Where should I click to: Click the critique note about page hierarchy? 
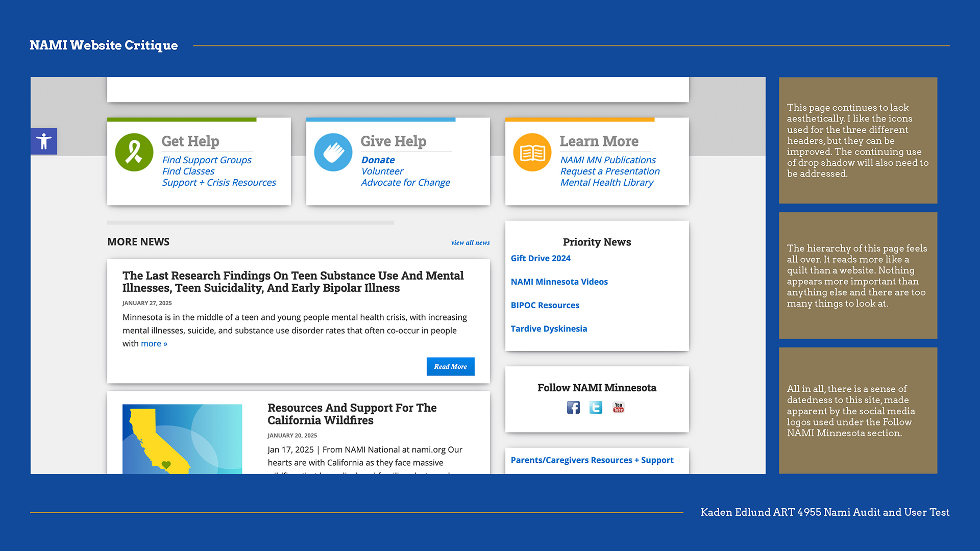[858, 275]
